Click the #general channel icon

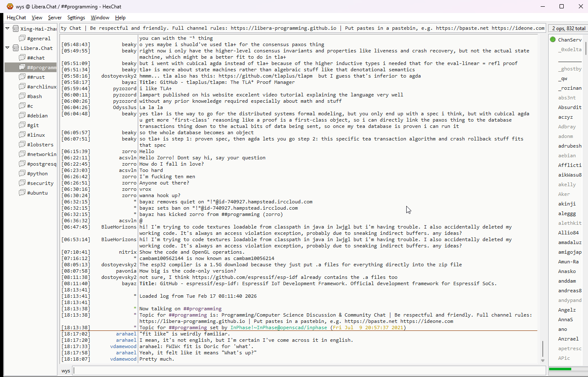coord(22,38)
